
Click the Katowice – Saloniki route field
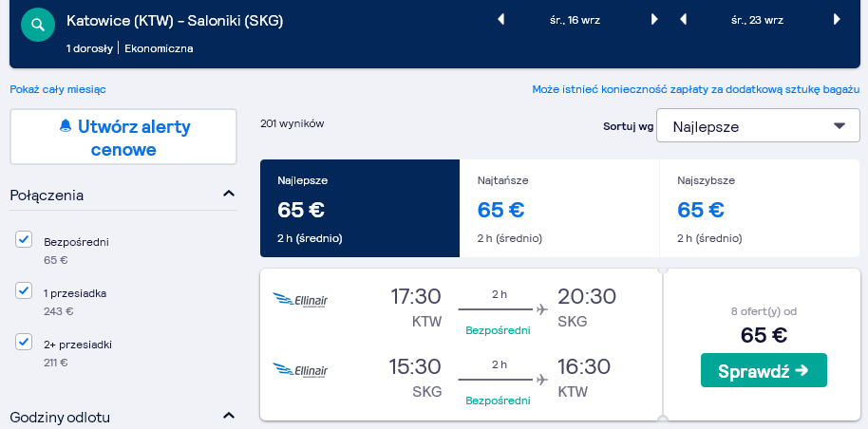click(x=175, y=21)
